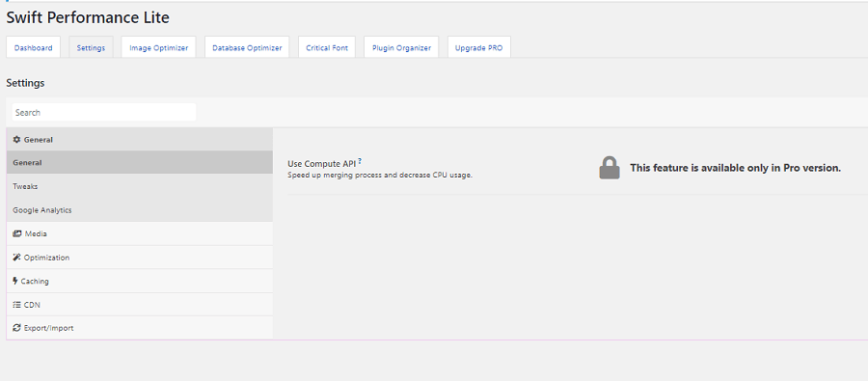Click the Export/Import refresh arrows icon

[x=16, y=328]
